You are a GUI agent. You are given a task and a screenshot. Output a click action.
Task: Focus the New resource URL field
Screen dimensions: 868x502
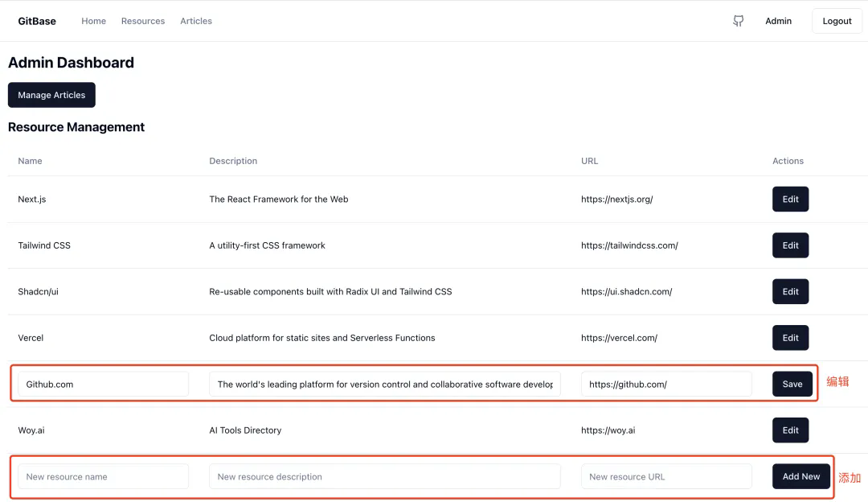pos(666,476)
